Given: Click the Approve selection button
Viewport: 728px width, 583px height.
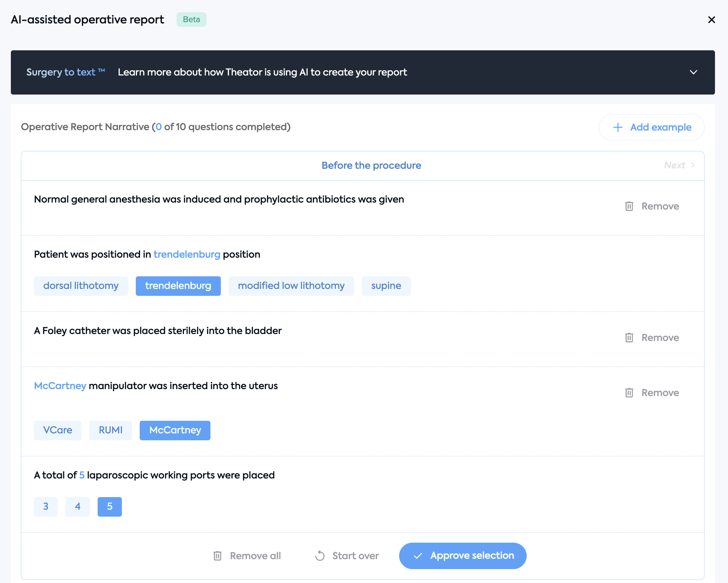Looking at the screenshot, I should point(463,556).
